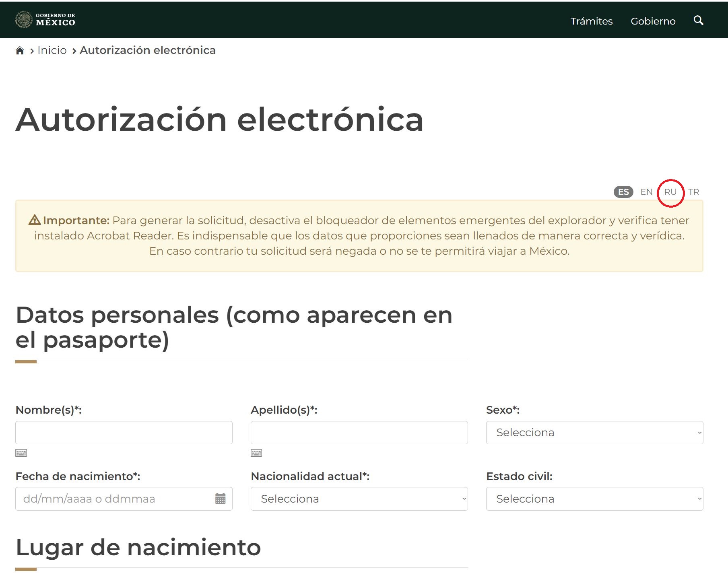Expand the Sexo dropdown
The image size is (728, 573).
594,433
